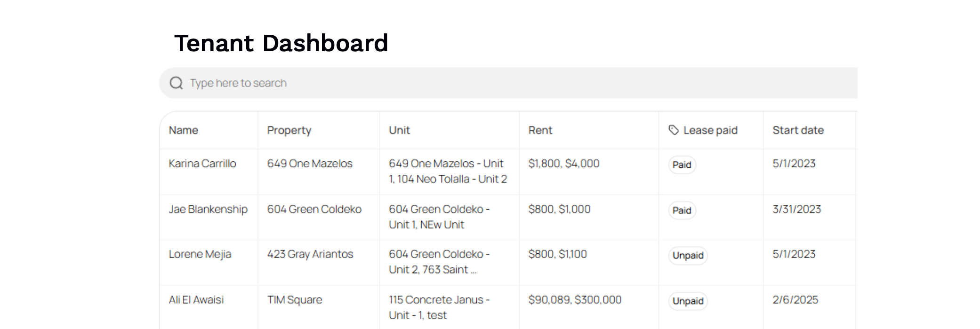
Task: Toggle Lorene Mejia's Unpaid status badge
Action: pos(687,256)
